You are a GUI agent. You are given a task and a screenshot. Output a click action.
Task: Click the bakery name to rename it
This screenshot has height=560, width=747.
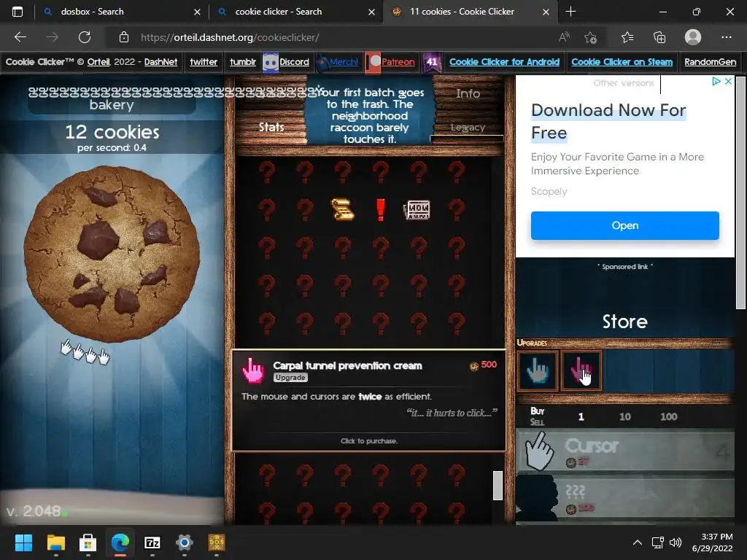pyautogui.click(x=112, y=99)
